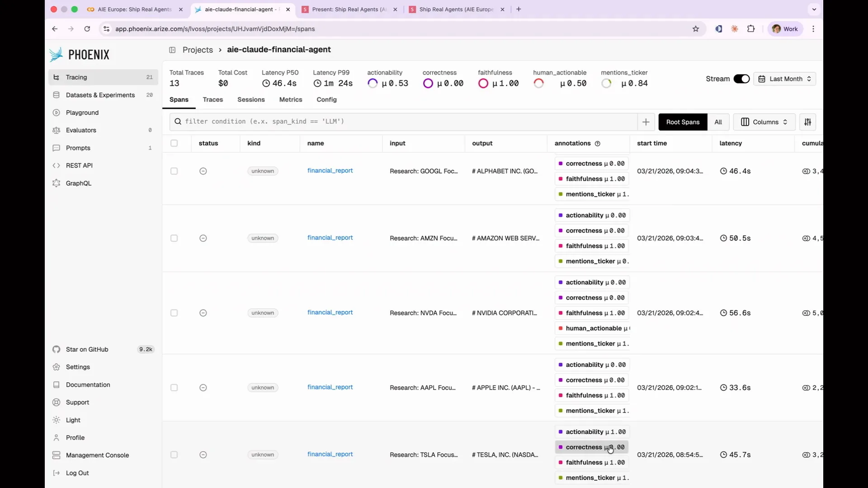Select the NVDA span row checkbox
This screenshot has width=868, height=488.
(174, 313)
